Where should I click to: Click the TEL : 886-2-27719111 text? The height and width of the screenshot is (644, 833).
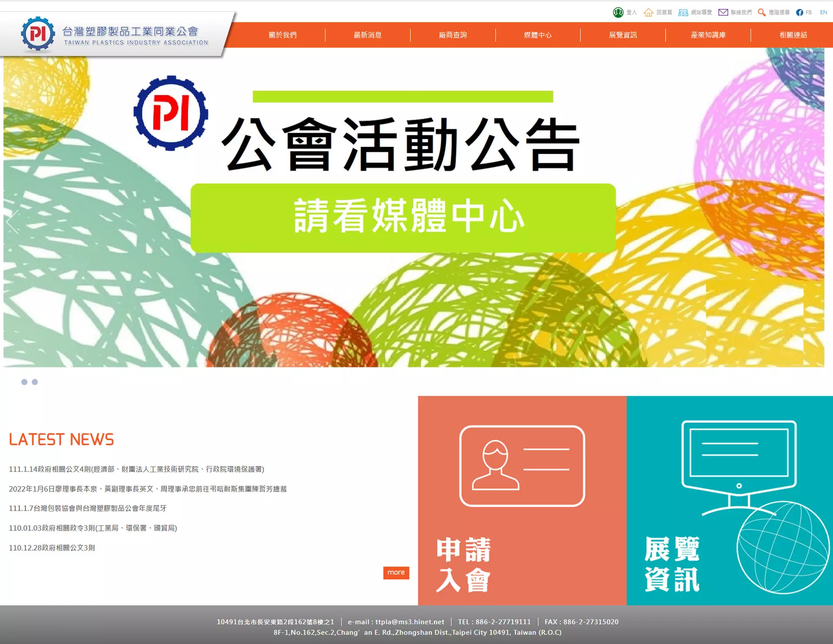click(x=494, y=622)
